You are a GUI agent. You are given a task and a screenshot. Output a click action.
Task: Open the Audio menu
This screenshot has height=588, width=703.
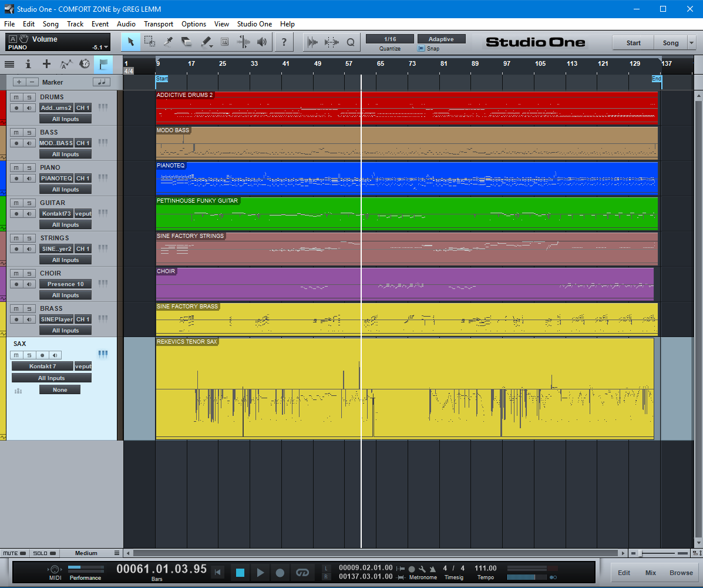click(126, 24)
